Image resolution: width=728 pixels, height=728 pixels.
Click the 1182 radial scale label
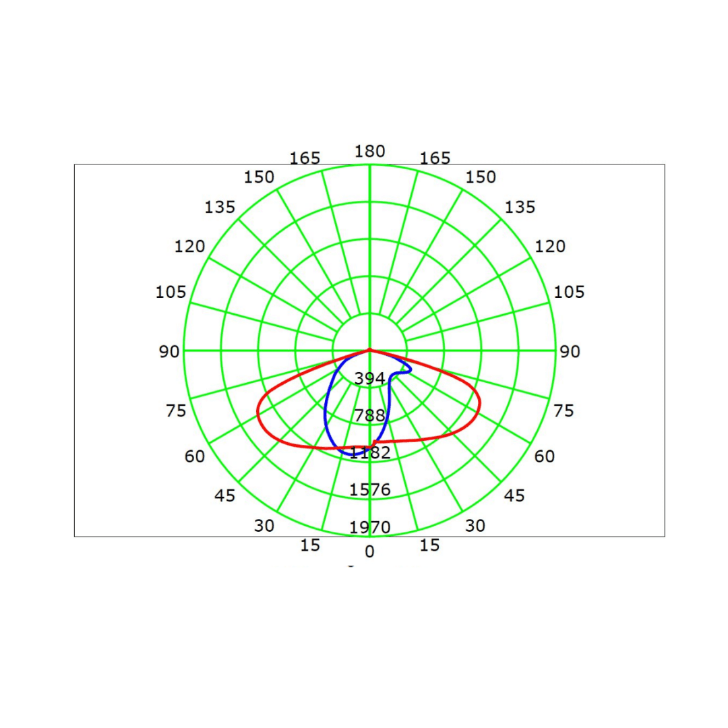(370, 452)
